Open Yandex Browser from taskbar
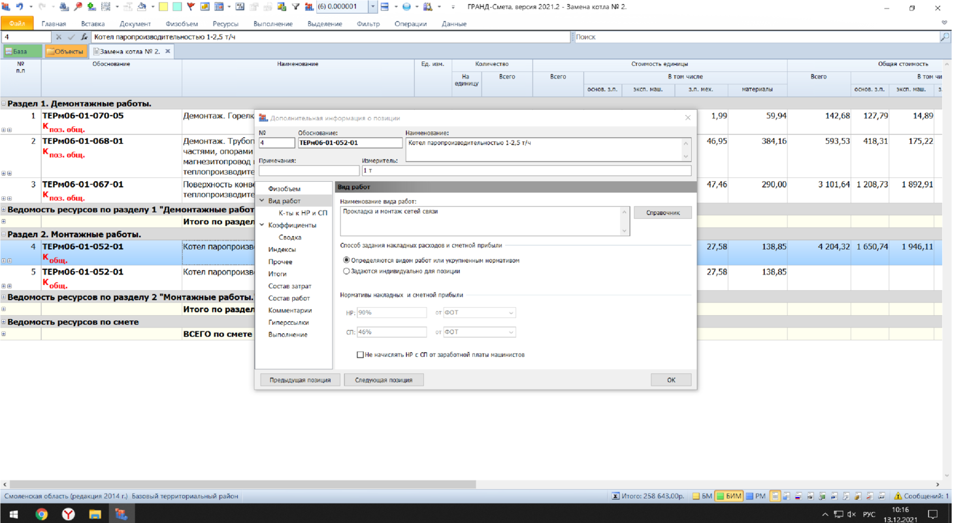The image size is (980, 523). pyautogui.click(x=68, y=514)
